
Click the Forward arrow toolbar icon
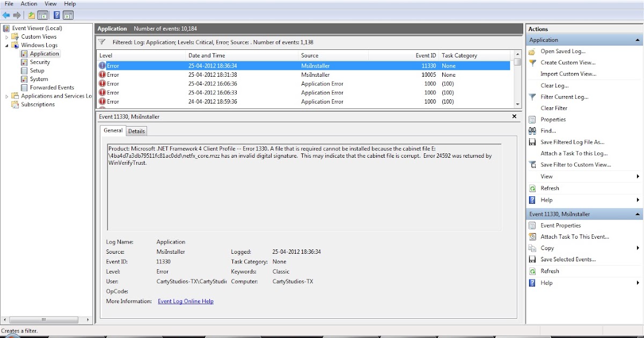point(17,15)
